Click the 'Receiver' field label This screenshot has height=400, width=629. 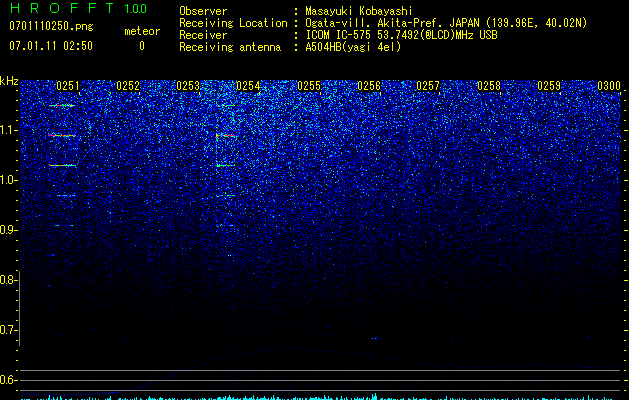[x=203, y=35]
